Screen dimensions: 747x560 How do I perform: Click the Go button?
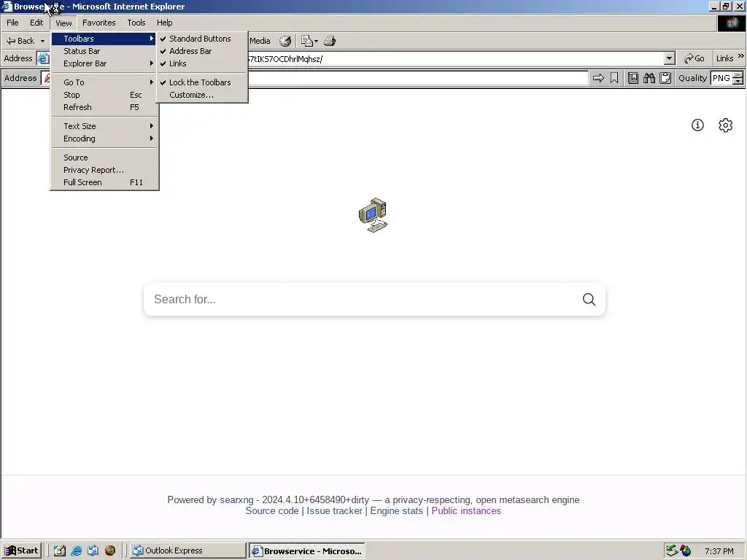(x=694, y=58)
